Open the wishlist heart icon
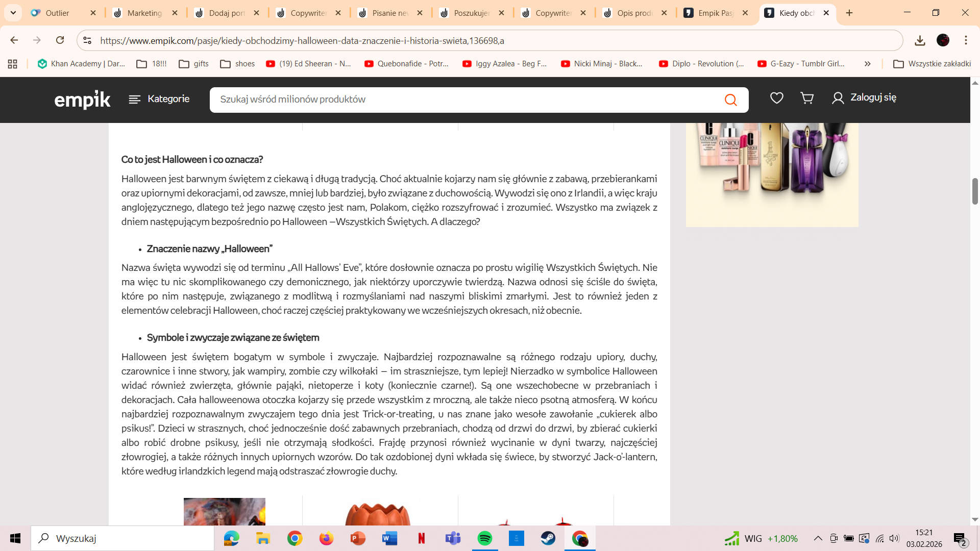The image size is (980, 551). (776, 98)
